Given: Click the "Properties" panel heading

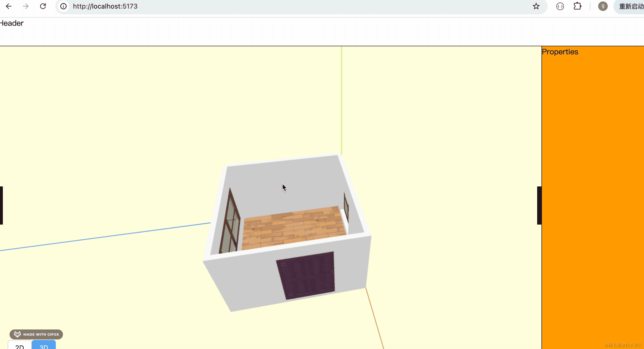Looking at the screenshot, I should 560,52.
